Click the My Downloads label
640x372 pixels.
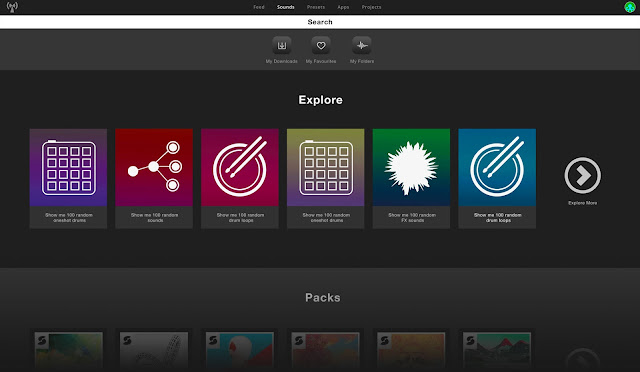point(282,61)
